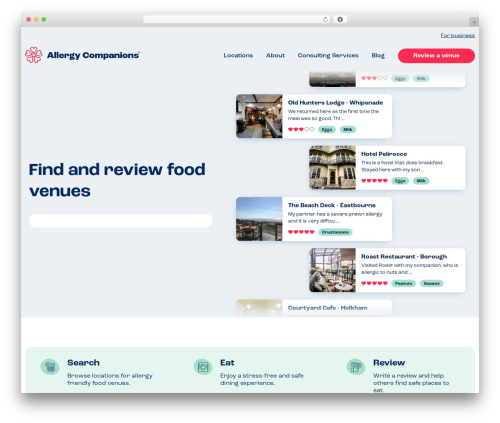Screen dimensions: 500x423
Task: Click Sesame tag on Roast Restaurant
Action: point(431,283)
